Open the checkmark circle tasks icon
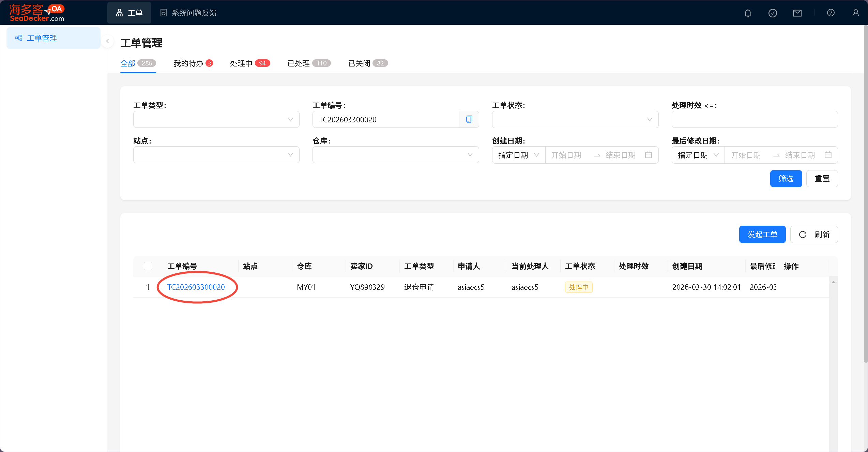Screen dimensions: 868x452 [x=773, y=13]
